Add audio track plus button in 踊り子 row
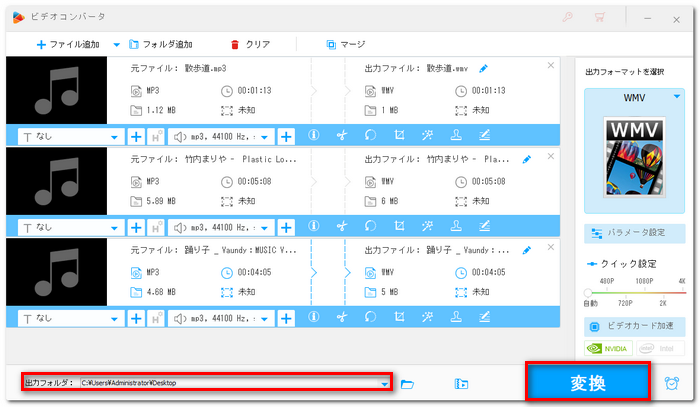 (286, 319)
